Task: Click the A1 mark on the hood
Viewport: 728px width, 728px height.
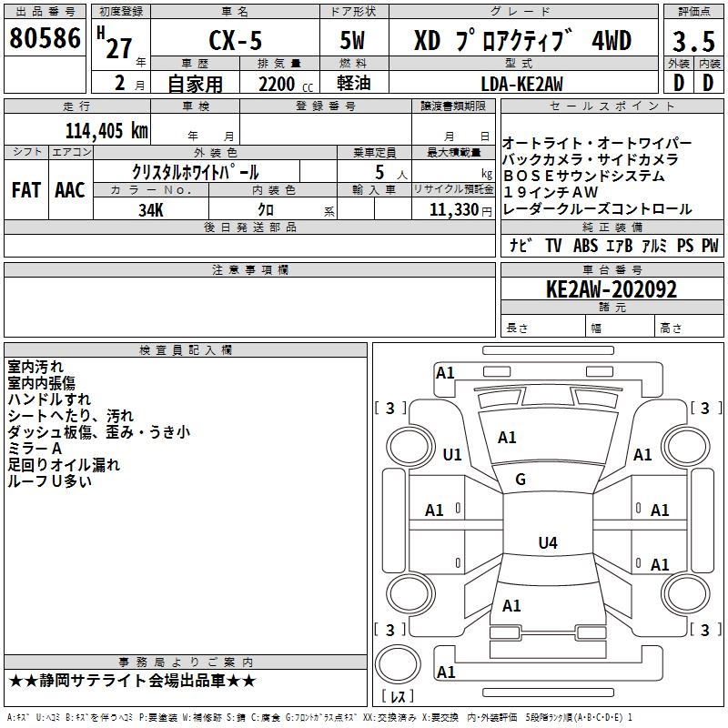Action: pyautogui.click(x=507, y=437)
